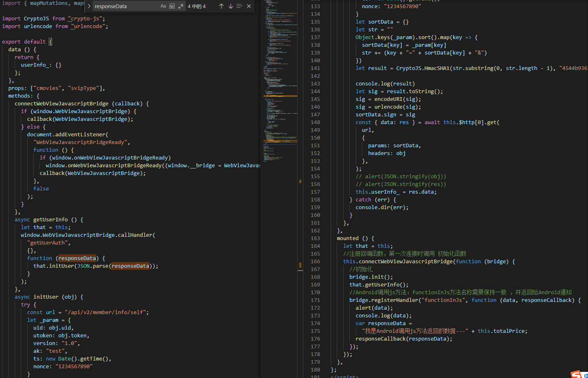Click 'utoken: obj.token' line
This screenshot has width=588, height=378.
tap(61, 336)
